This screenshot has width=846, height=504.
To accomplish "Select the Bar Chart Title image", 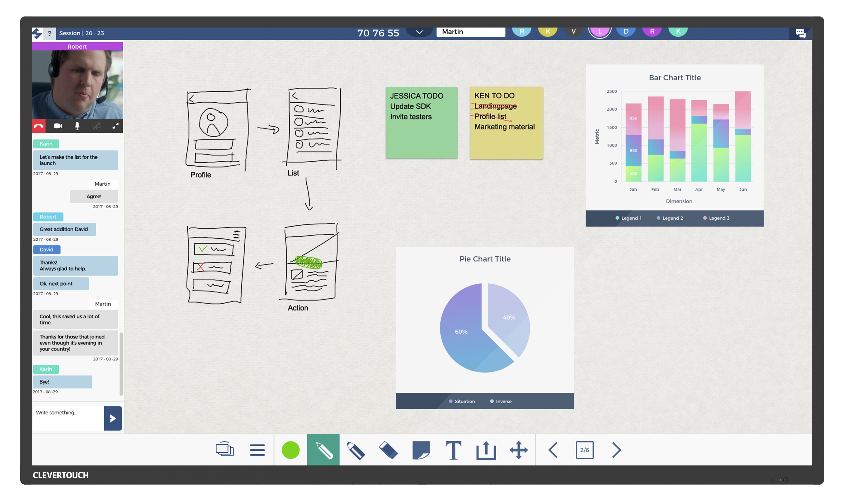I will (x=674, y=145).
